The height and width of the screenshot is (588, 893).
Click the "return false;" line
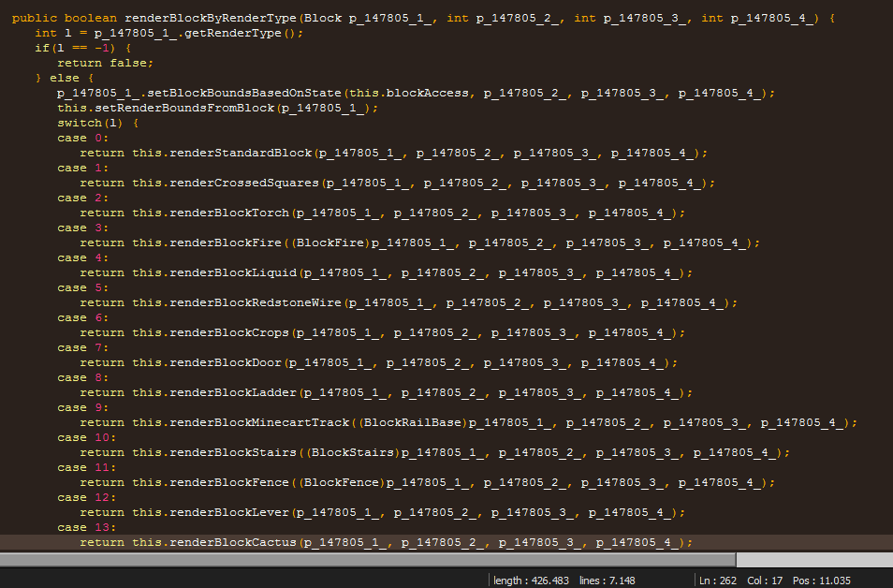pos(106,64)
